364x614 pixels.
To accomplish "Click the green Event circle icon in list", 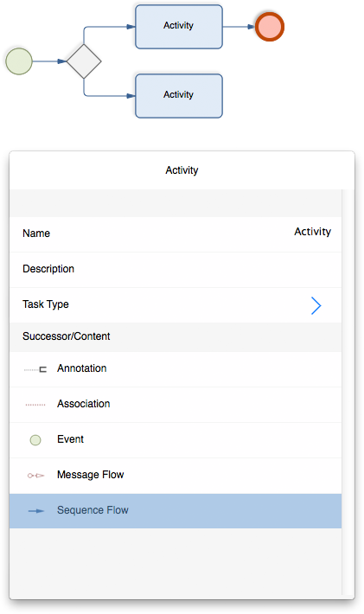I will click(35, 440).
